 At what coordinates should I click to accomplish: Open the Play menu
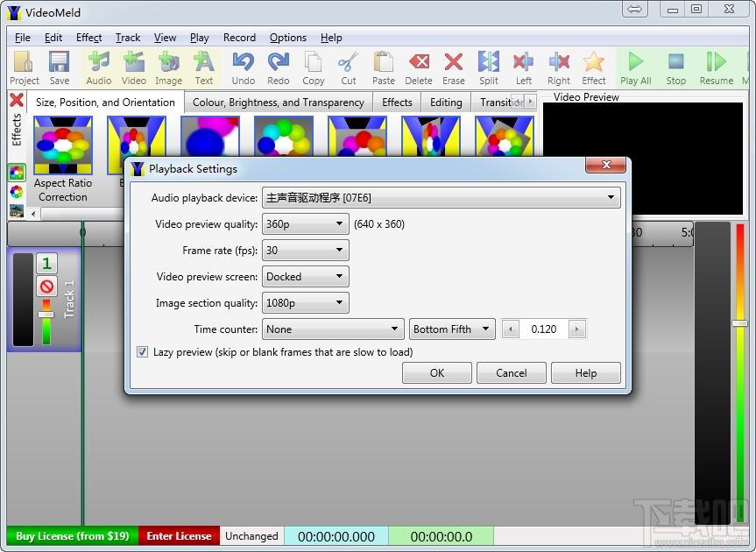coord(199,38)
